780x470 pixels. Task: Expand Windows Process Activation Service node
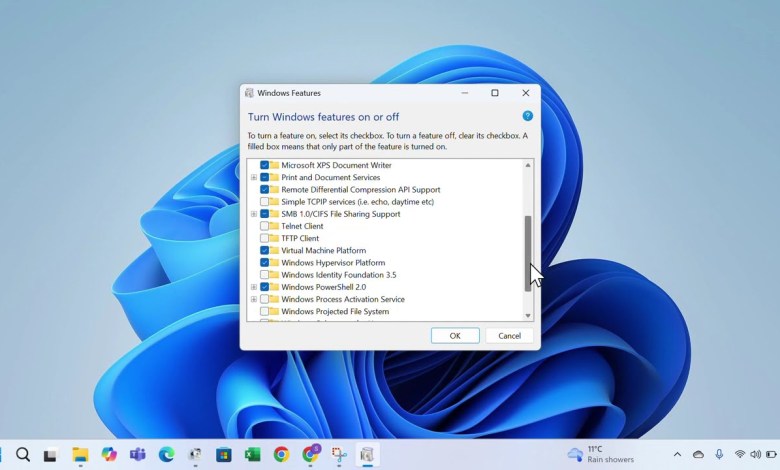pos(254,299)
